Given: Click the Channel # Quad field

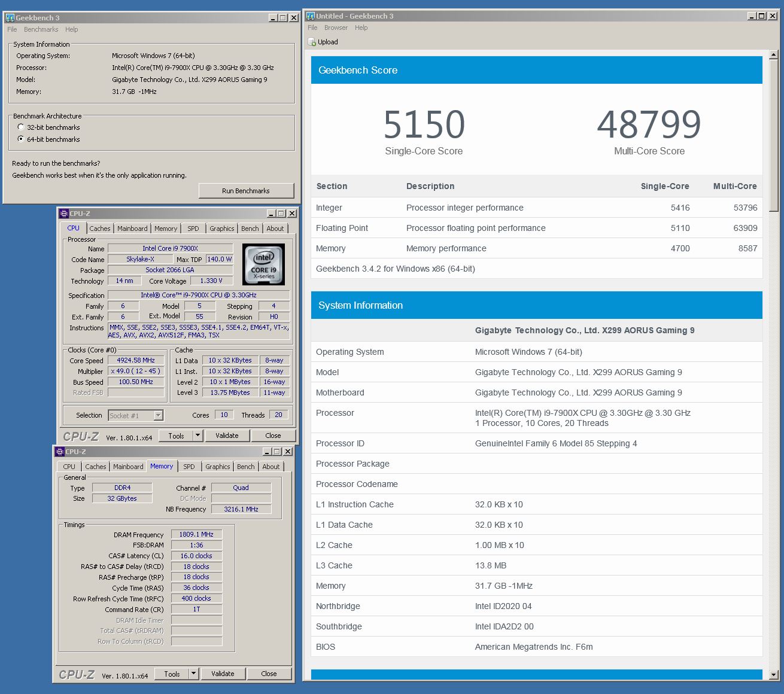Looking at the screenshot, I should 241,488.
